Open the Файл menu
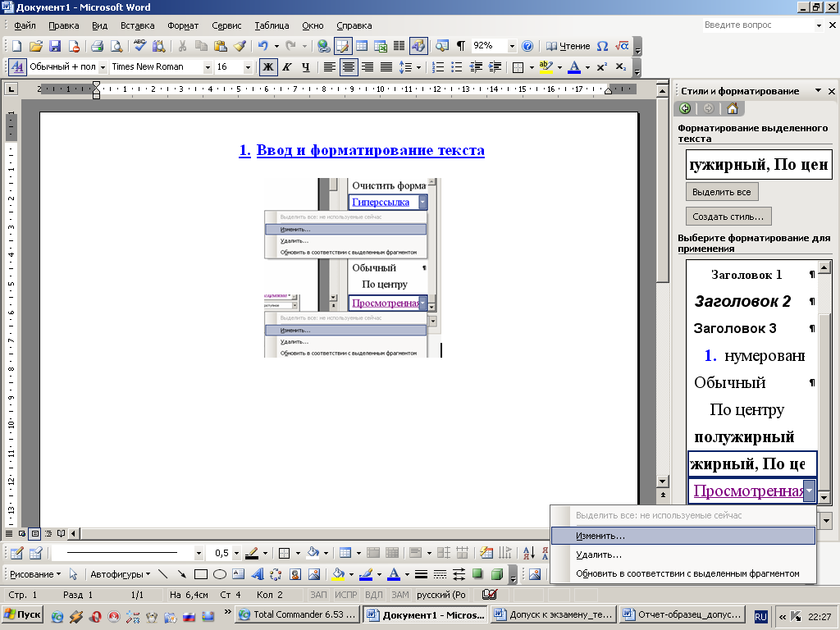 click(x=25, y=25)
